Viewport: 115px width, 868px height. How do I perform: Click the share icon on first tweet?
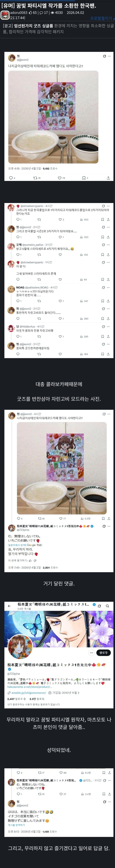click(108, 178)
